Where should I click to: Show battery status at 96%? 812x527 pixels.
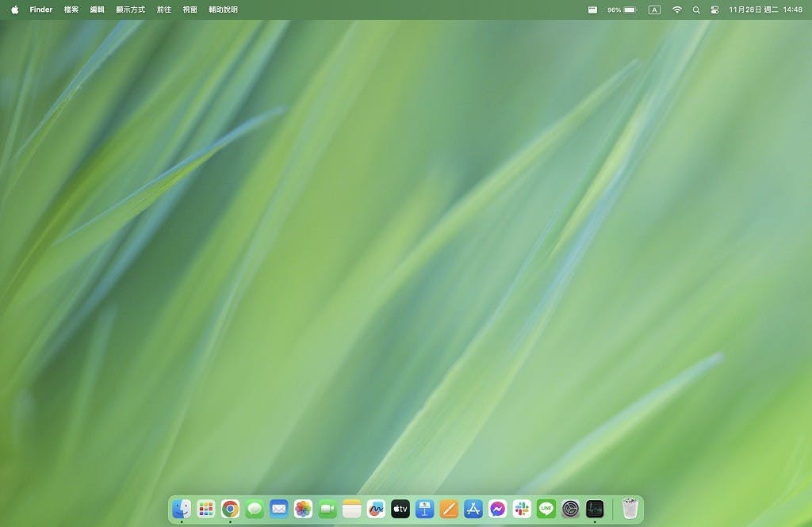630,10
